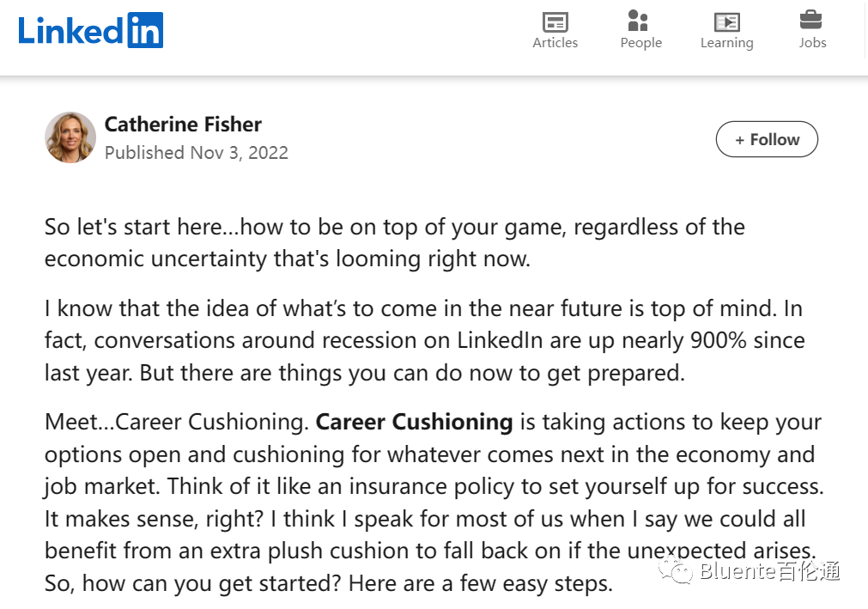Viewport: 868px width, 609px height.
Task: Click the bold Career Cushioning text
Action: tap(414, 422)
